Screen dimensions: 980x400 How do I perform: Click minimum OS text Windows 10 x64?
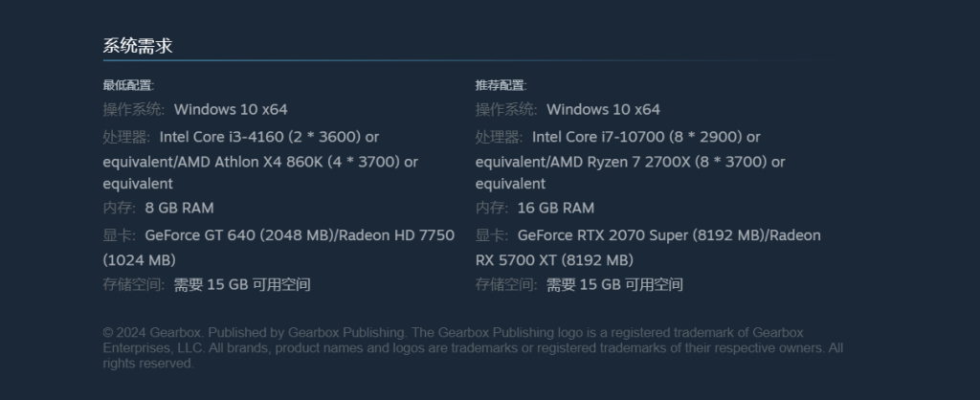point(231,109)
